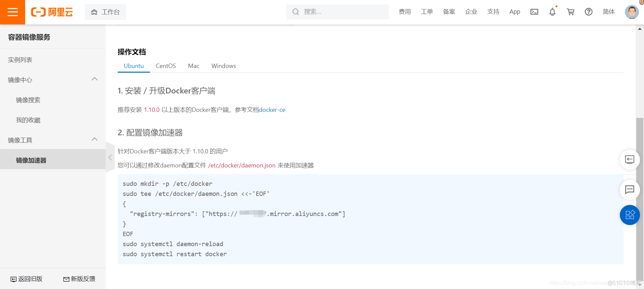The image size is (644, 289).
Task: Open the user avatar menu
Action: pos(632,12)
